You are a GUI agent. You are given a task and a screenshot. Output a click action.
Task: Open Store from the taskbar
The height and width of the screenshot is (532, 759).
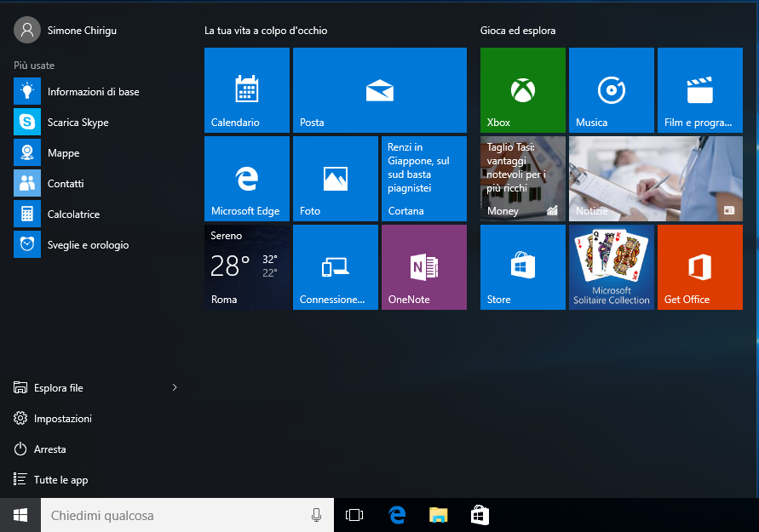(x=480, y=515)
